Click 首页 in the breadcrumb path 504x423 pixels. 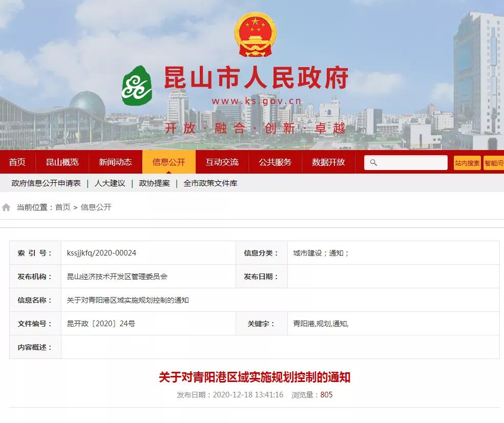tap(62, 207)
